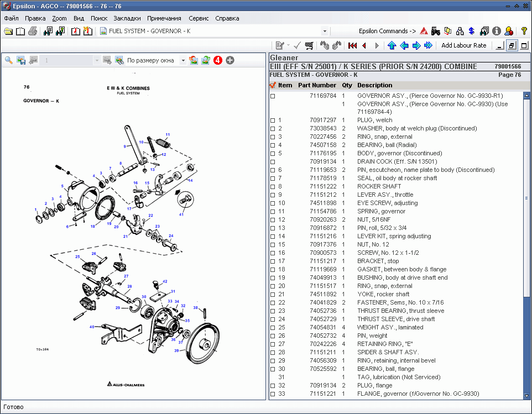Open the tractor icon in Epsilon Commands

(x=435, y=31)
